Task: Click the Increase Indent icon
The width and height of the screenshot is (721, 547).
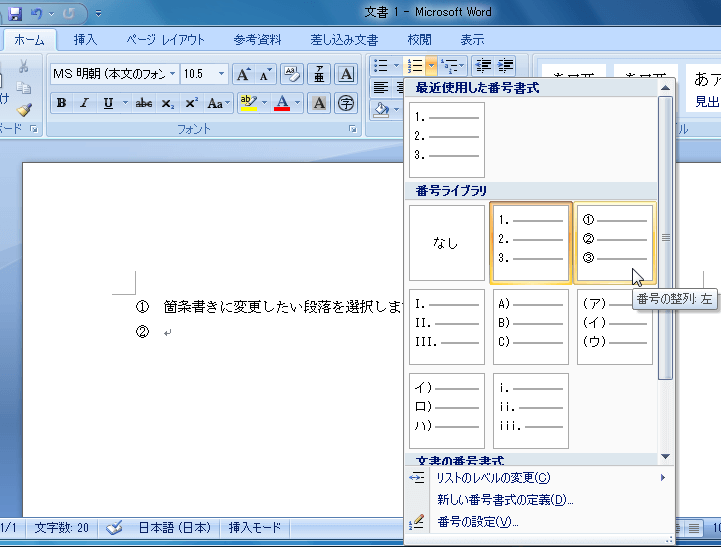Action: (x=505, y=66)
